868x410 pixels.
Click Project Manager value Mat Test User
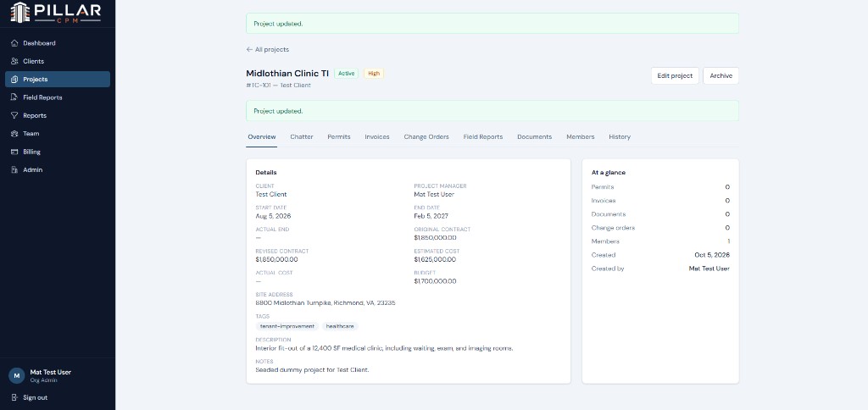point(434,194)
